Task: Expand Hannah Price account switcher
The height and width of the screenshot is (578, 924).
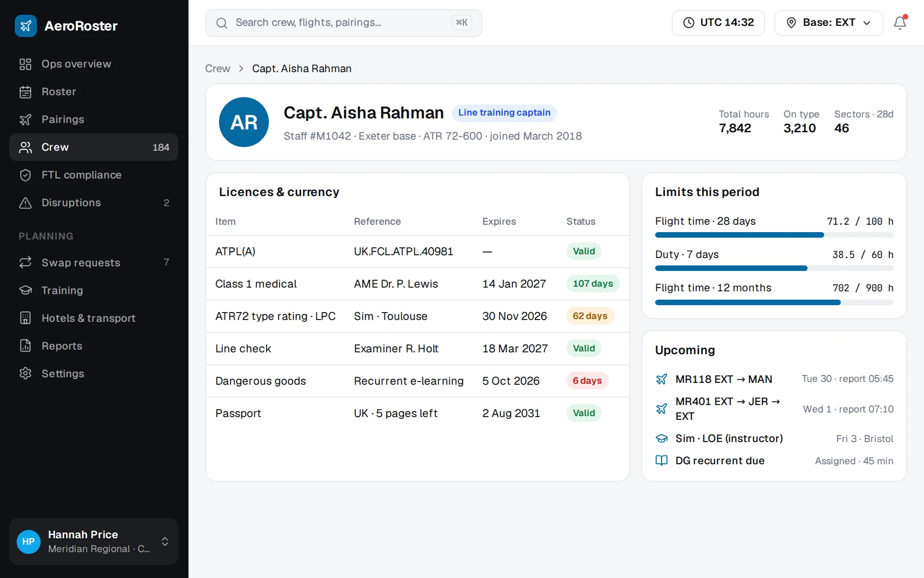Action: point(165,541)
